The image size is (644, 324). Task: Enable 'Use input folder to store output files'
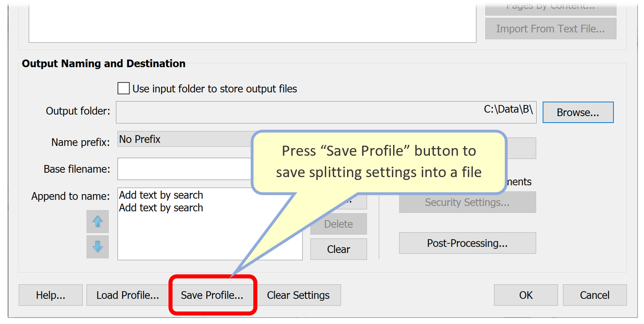[x=123, y=88]
